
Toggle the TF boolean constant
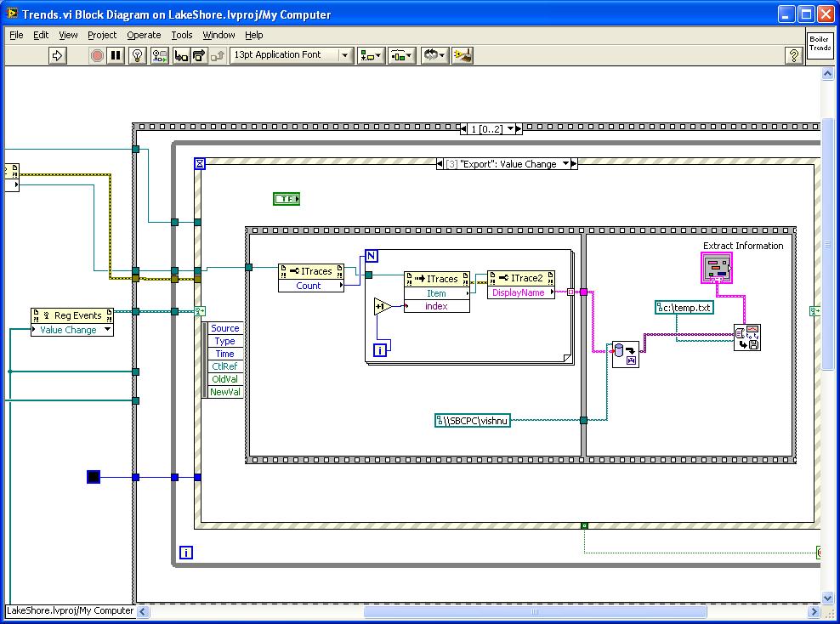tap(287, 199)
